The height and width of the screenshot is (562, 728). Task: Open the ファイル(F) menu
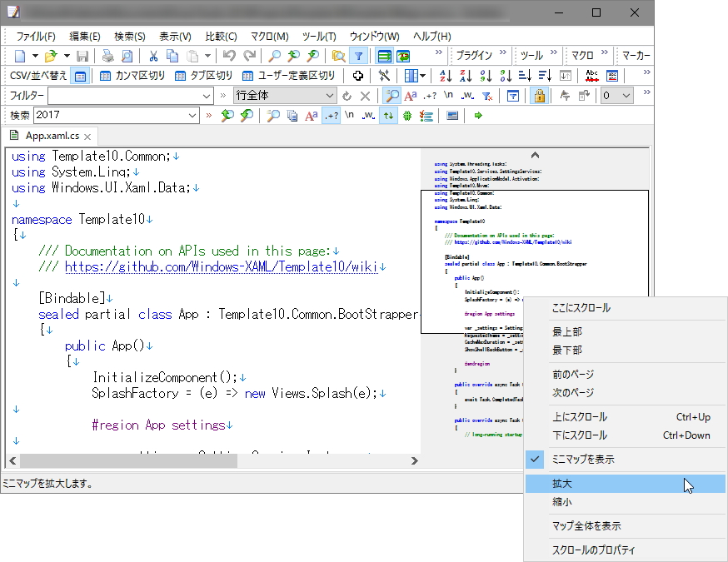pyautogui.click(x=36, y=36)
